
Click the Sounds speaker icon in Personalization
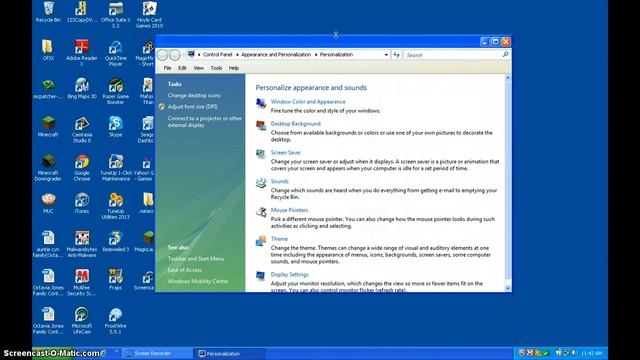pos(261,183)
